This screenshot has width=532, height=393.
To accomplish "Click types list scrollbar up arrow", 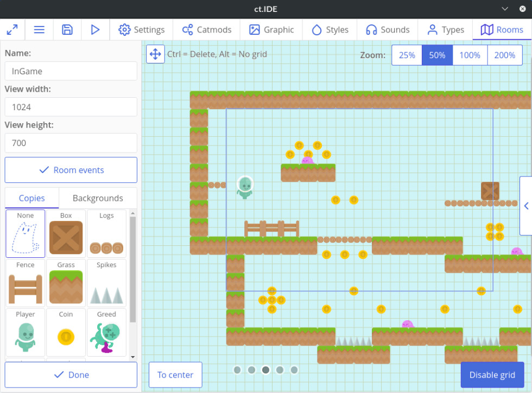I will point(132,213).
